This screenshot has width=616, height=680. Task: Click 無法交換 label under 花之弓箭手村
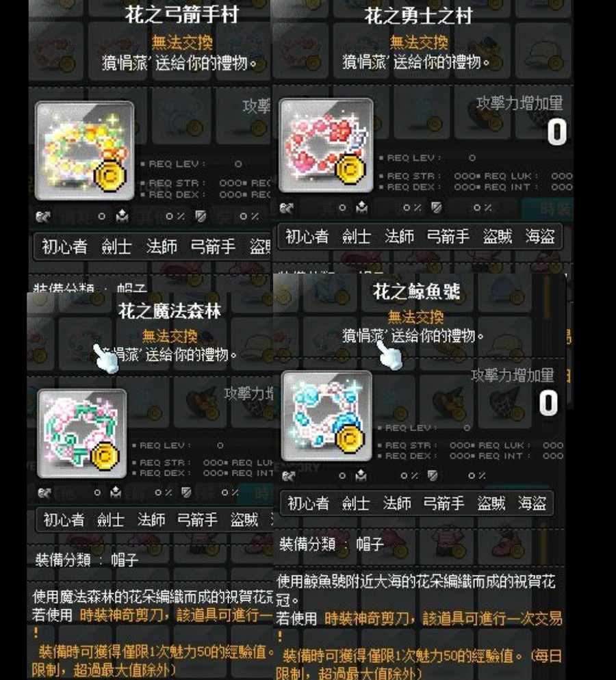coord(182,42)
